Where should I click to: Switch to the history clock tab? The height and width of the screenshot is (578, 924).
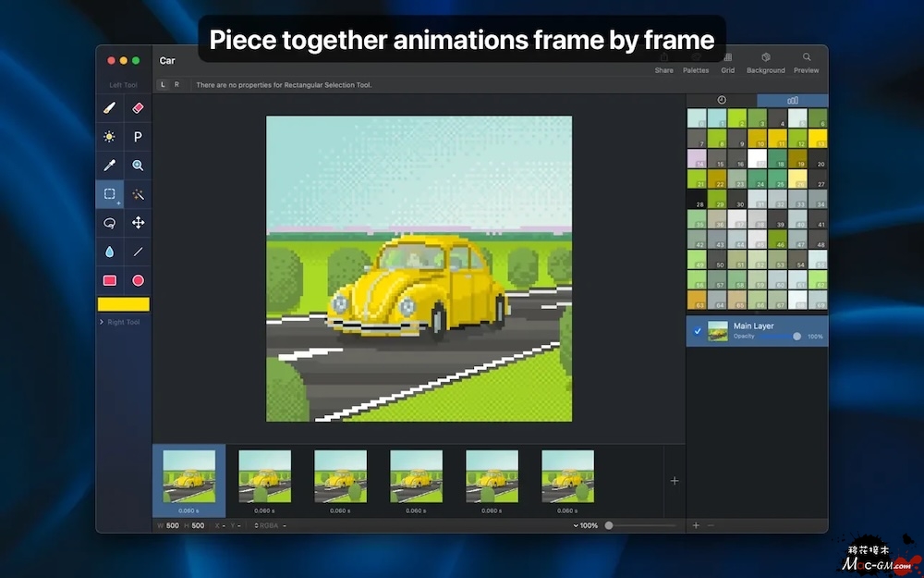pyautogui.click(x=722, y=100)
